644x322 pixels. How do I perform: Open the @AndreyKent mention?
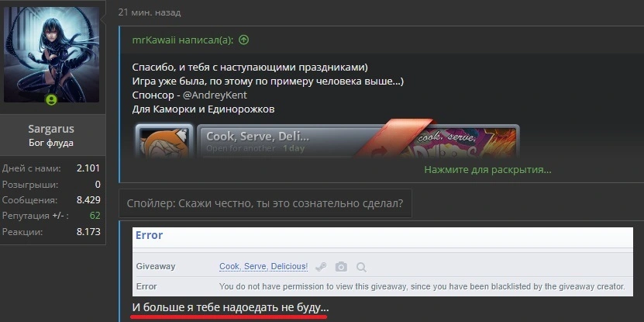[215, 95]
